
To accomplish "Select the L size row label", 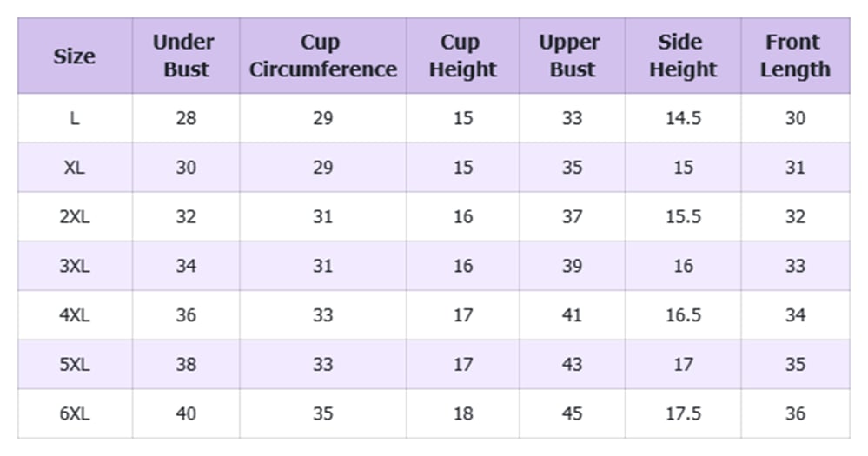I will [x=75, y=118].
